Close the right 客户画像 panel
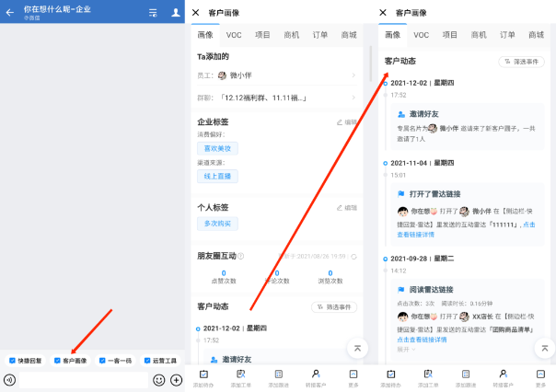Image resolution: width=556 pixels, height=392 pixels. (383, 12)
